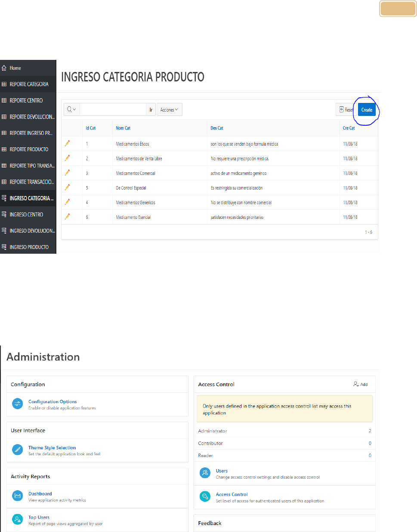The image size is (417, 532).
Task: Click Administrator count 2
Action: (x=370, y=431)
